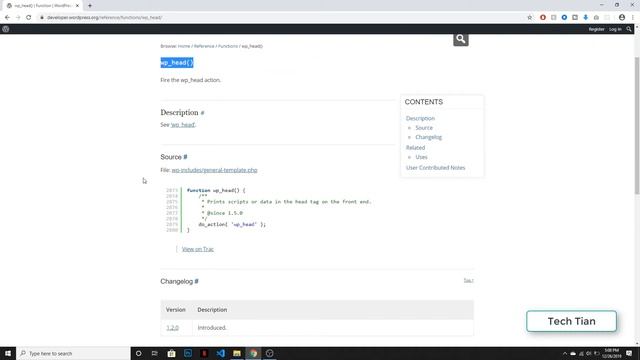Bookmark this page with the star
The image size is (640, 360).
pyautogui.click(x=530, y=18)
